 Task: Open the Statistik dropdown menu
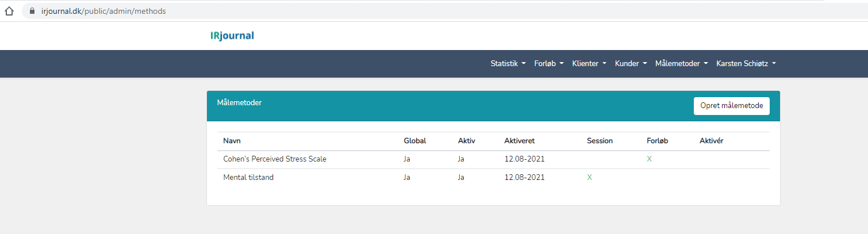click(x=508, y=64)
